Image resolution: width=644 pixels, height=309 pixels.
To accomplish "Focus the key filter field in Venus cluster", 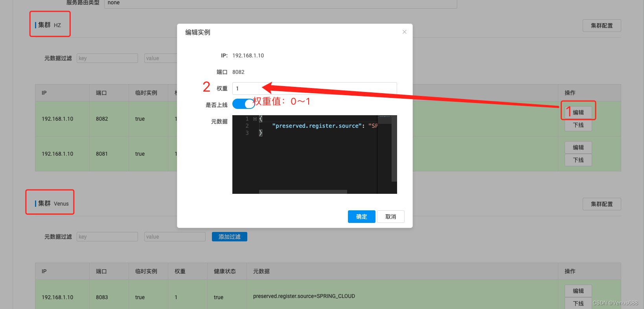I will point(107,237).
